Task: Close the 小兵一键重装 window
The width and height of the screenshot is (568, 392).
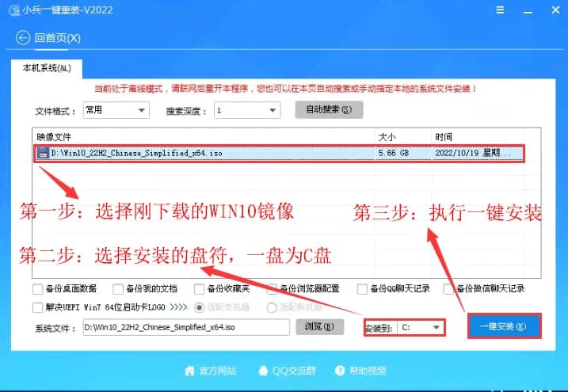Action: pyautogui.click(x=555, y=10)
